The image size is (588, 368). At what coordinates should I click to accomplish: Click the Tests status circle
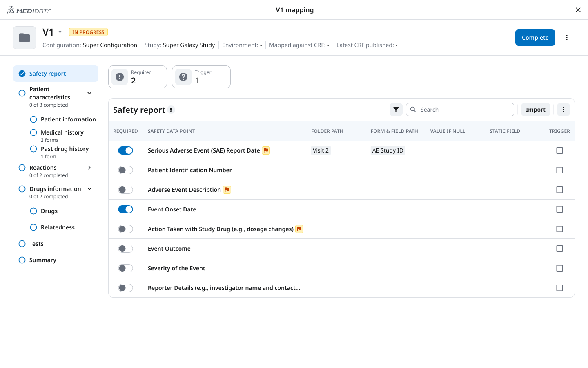click(22, 244)
